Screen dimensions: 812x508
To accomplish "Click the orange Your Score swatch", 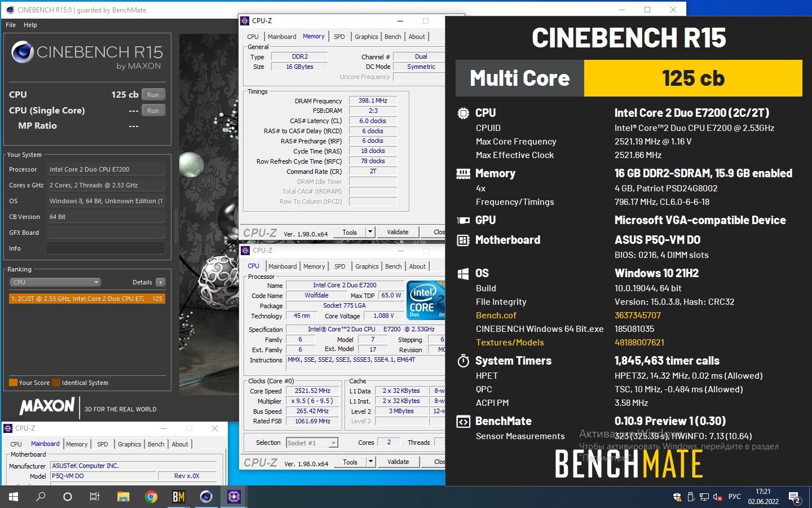I will pos(14,383).
